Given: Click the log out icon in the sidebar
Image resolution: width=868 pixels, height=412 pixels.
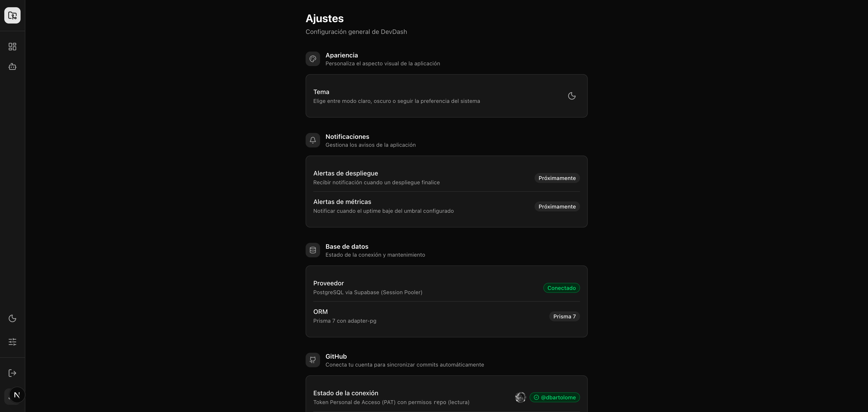Looking at the screenshot, I should point(12,373).
